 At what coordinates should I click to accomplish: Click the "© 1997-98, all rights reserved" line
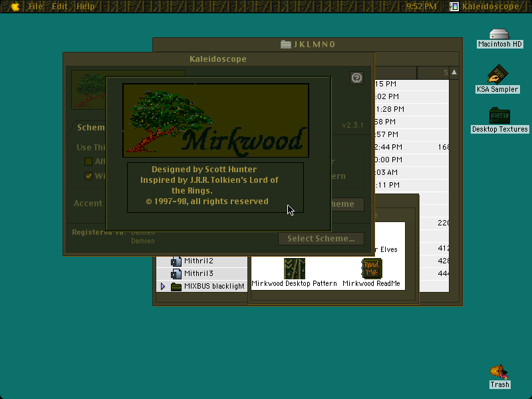pos(207,201)
